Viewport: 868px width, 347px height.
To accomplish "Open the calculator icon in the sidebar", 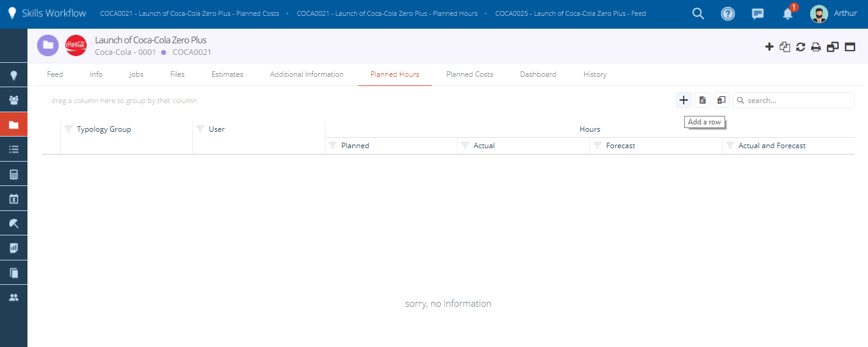I will click(13, 174).
